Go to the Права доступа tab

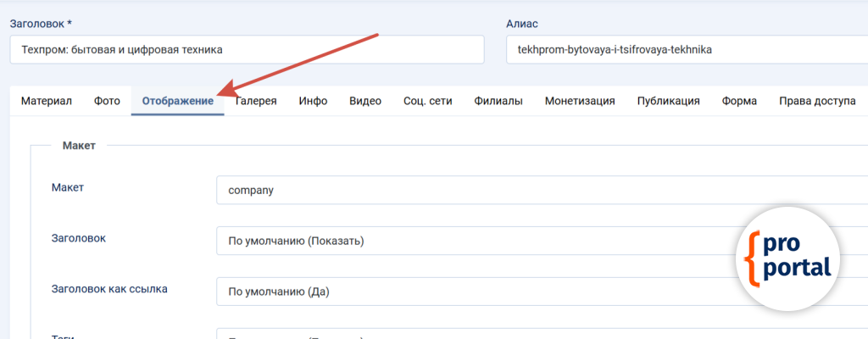pos(817,101)
